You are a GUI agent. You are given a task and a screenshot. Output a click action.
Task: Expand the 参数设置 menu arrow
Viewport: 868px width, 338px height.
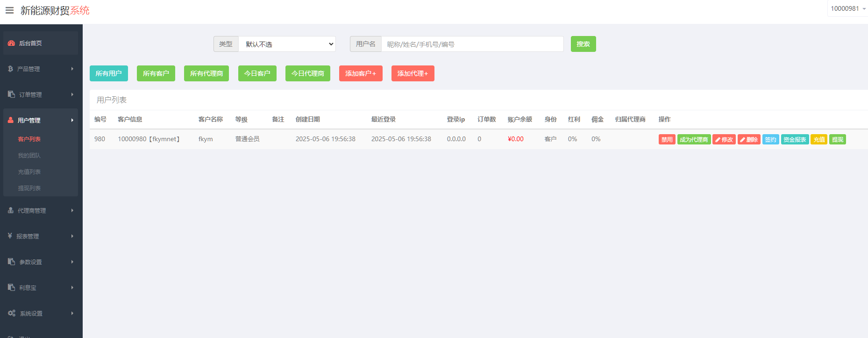(x=72, y=262)
